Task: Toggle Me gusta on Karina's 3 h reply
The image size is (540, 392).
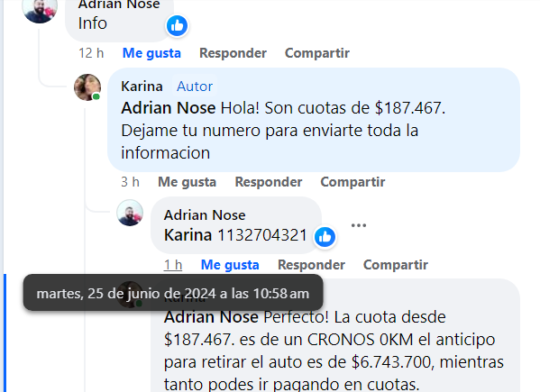Action: (x=187, y=182)
